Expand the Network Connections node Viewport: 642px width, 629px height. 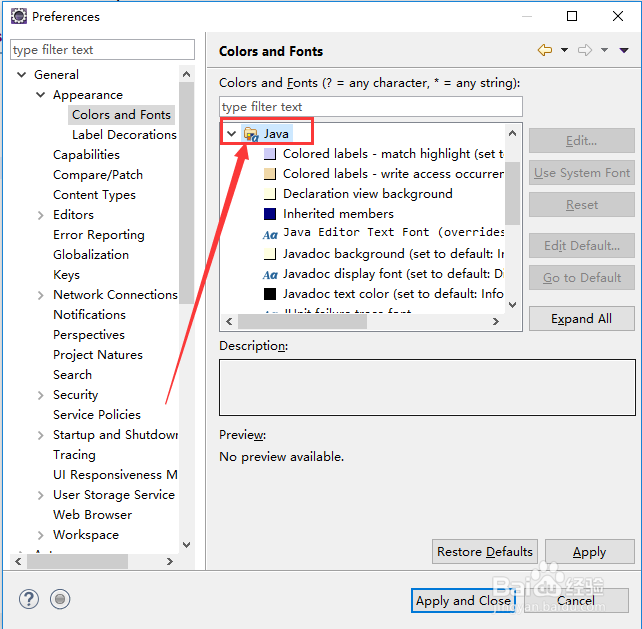tap(41, 295)
